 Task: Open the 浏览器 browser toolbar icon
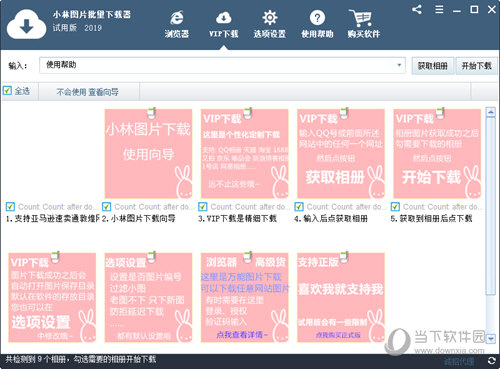pyautogui.click(x=177, y=24)
